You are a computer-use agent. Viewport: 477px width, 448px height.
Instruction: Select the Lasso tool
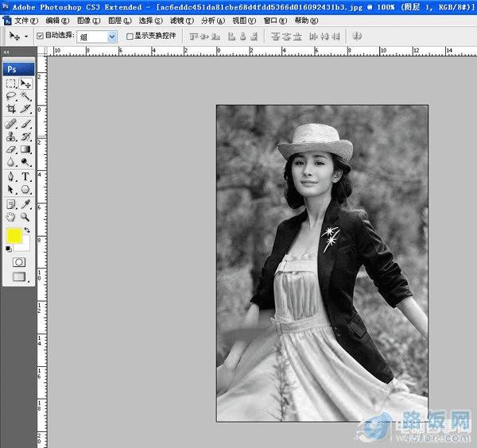point(11,96)
